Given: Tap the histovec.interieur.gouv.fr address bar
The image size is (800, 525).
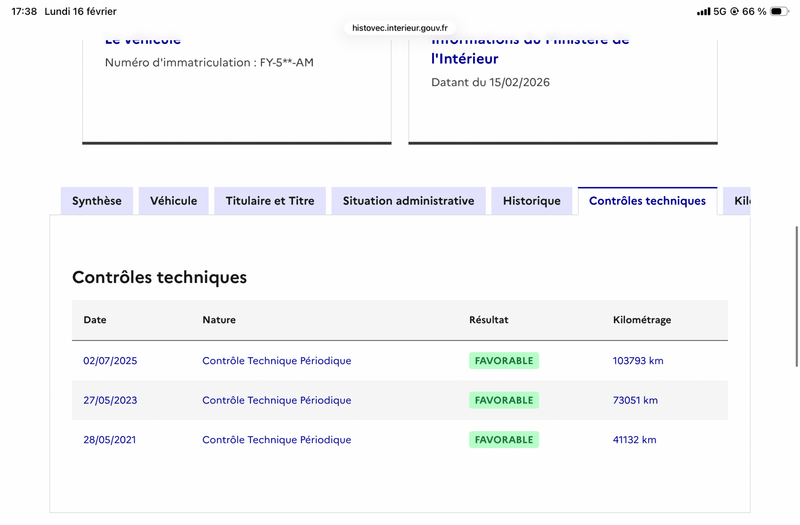Looking at the screenshot, I should pos(400,29).
